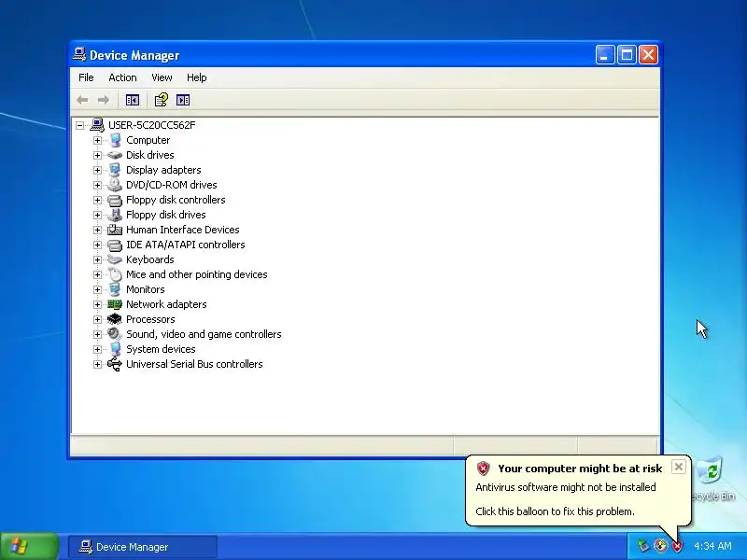This screenshot has width=747, height=560.
Task: Click the DVD/CD-ROM drives icon
Action: (115, 185)
